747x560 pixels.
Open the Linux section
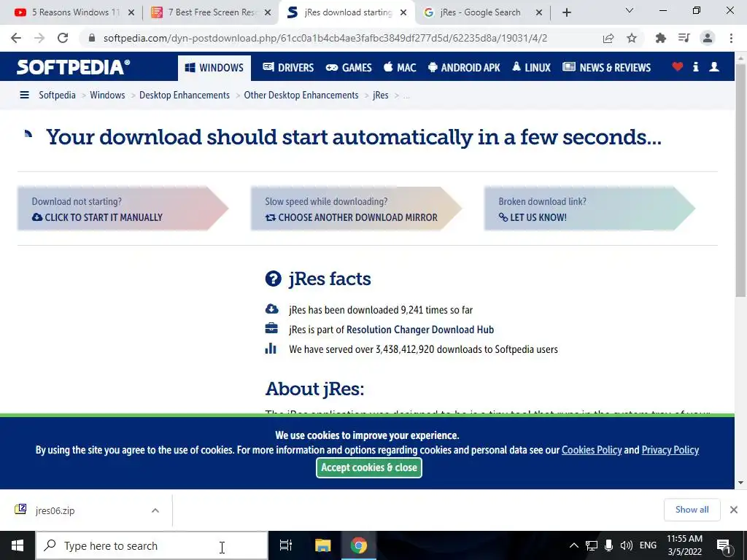[x=531, y=68]
